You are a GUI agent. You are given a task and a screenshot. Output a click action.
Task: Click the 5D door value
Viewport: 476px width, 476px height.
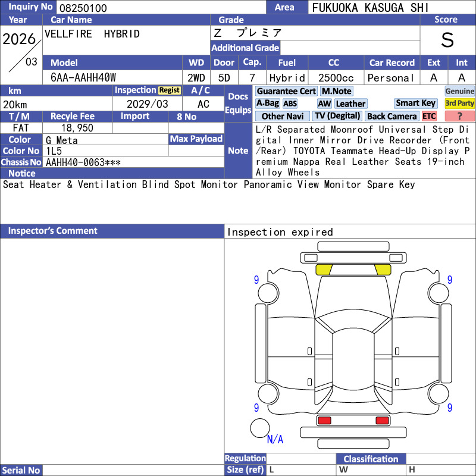tap(224, 78)
